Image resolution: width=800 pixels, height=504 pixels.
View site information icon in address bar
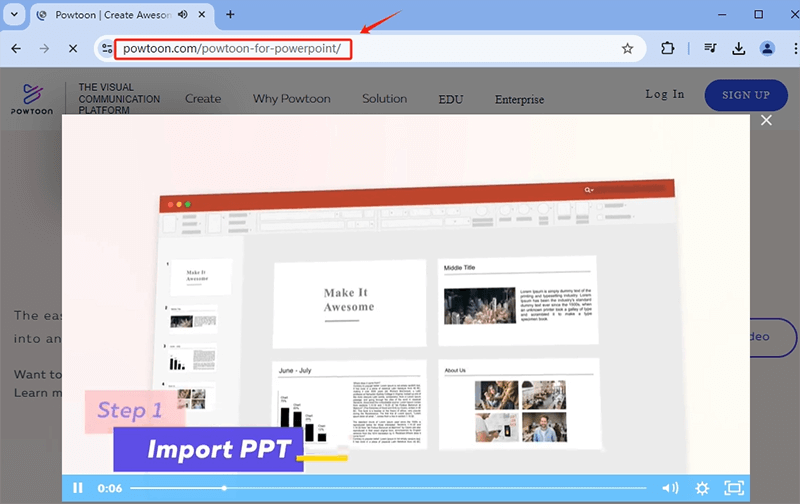pos(107,48)
